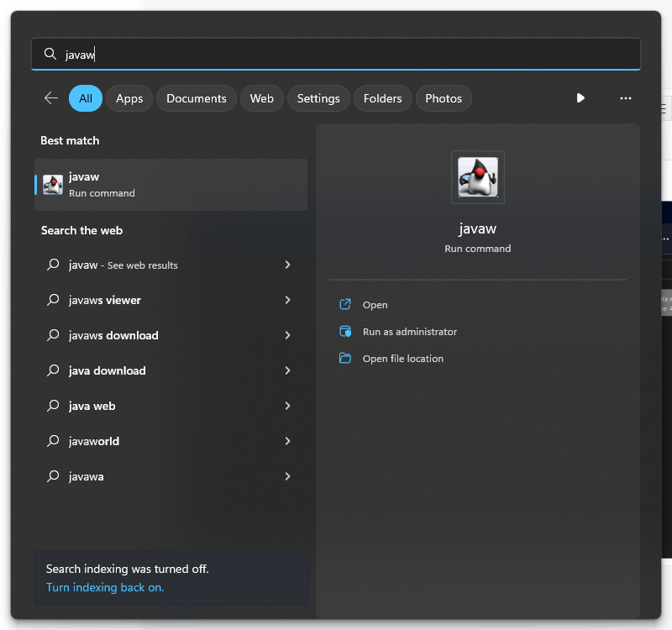Click the 'javaws download' suggestion text

tap(113, 335)
